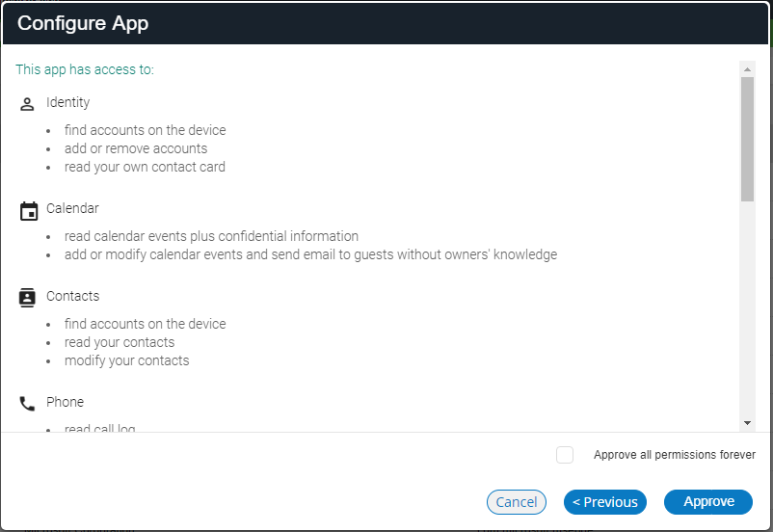Screen dimensions: 773x532
Task: Cancel the Configure App dialog
Action: pos(517,502)
